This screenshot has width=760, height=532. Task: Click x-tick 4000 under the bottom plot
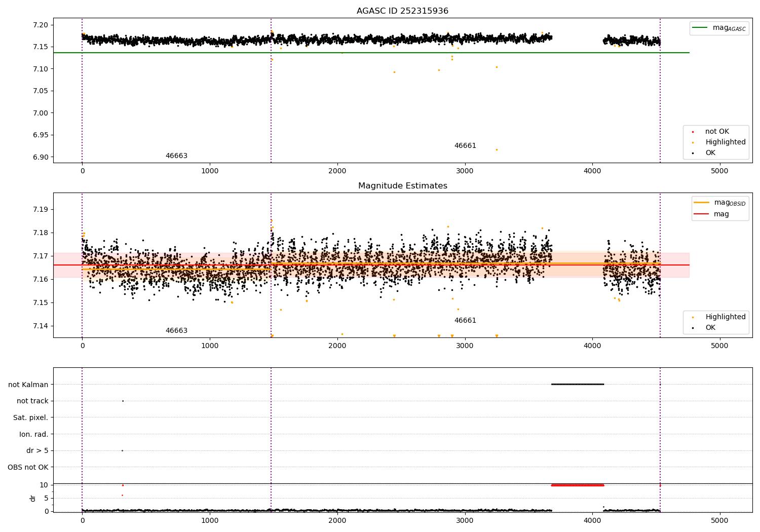point(592,520)
